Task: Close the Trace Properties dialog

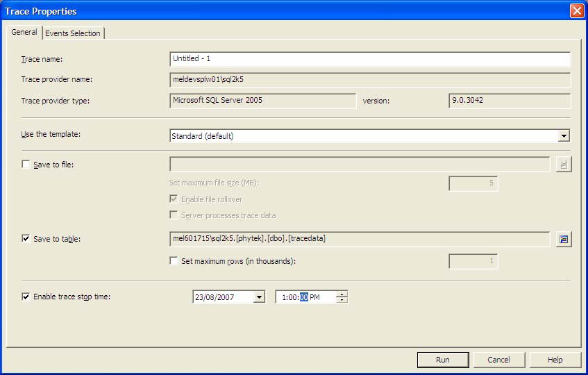Action: pos(576,11)
